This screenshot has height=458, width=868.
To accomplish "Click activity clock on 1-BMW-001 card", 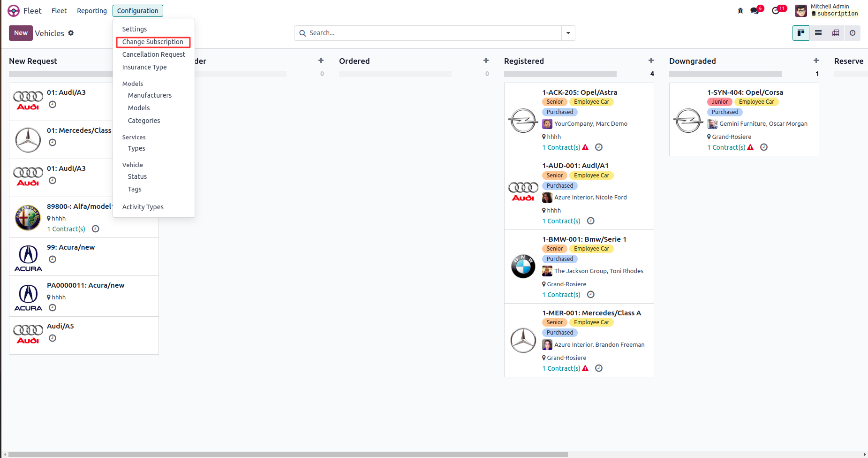I will (x=591, y=294).
